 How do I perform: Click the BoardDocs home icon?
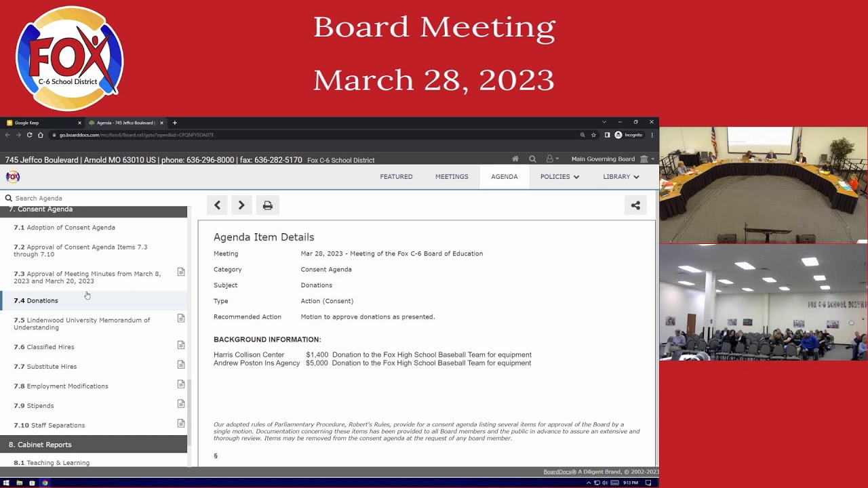tap(515, 159)
